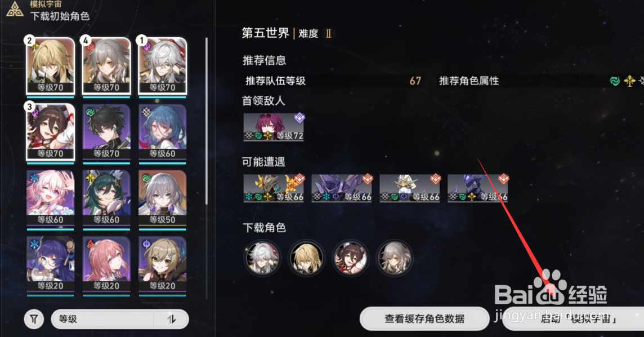Screen dimensions: 644x337
Task: Click third round downloaded character avatar
Action: coord(350,258)
